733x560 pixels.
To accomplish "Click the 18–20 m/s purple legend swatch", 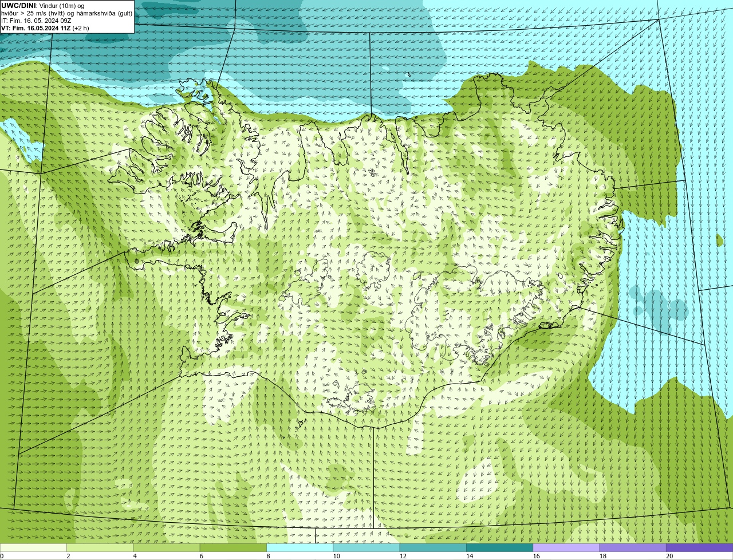I will pos(633,547).
